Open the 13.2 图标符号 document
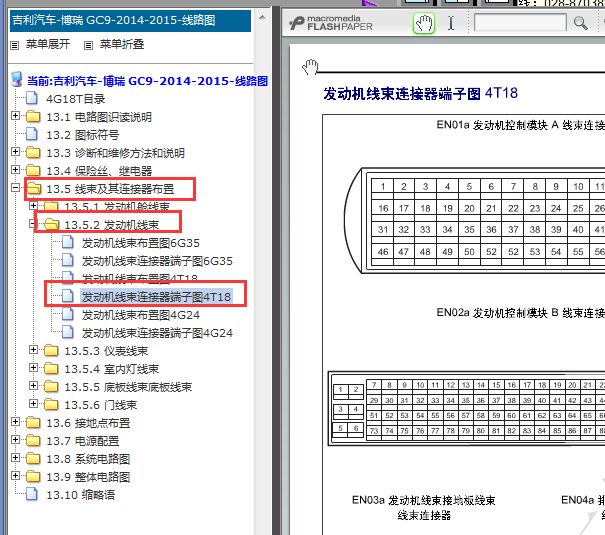 point(83,135)
